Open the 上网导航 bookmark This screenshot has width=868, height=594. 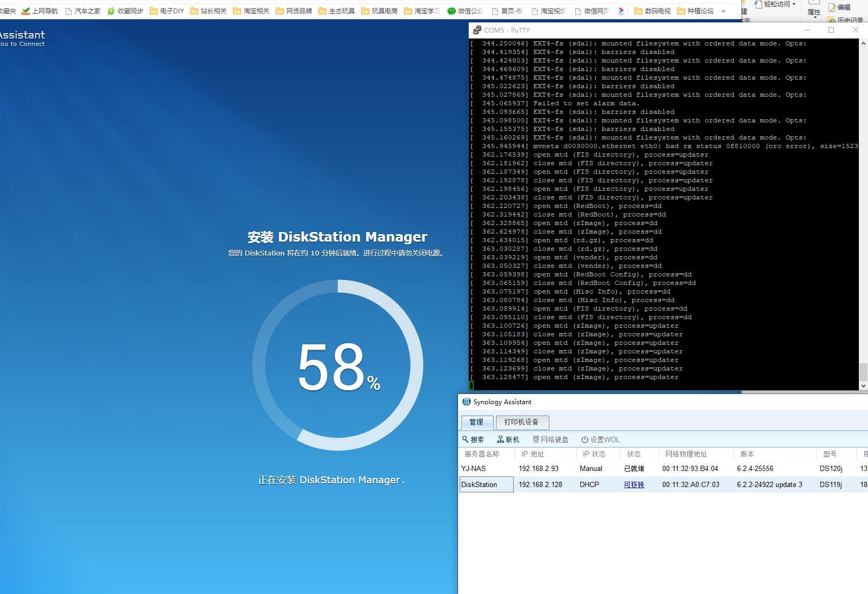point(40,11)
